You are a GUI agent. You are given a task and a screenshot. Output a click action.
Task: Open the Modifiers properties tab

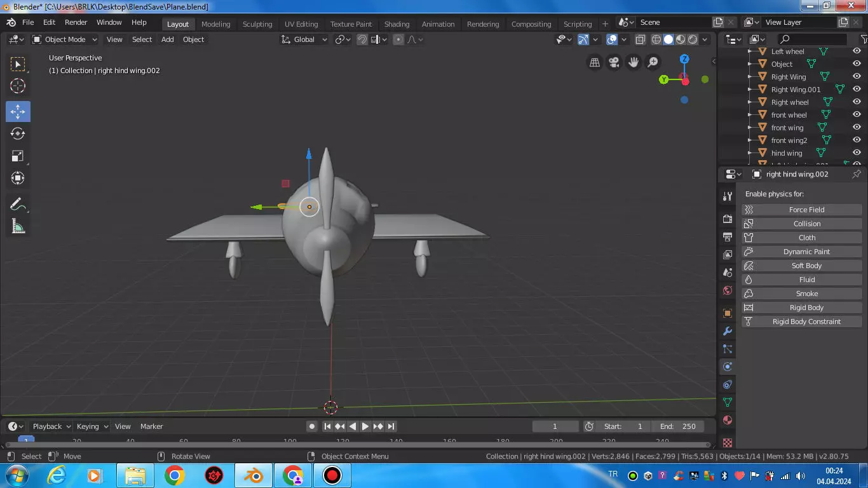728,331
